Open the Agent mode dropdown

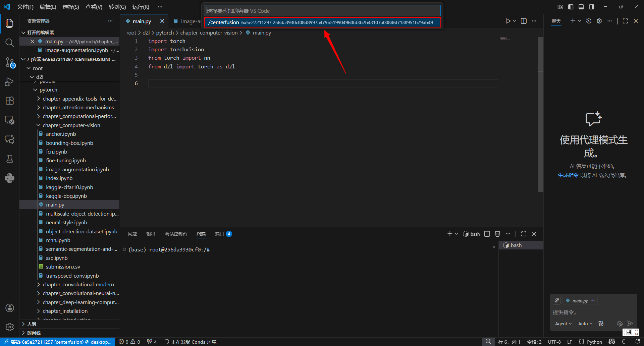[x=563, y=324]
